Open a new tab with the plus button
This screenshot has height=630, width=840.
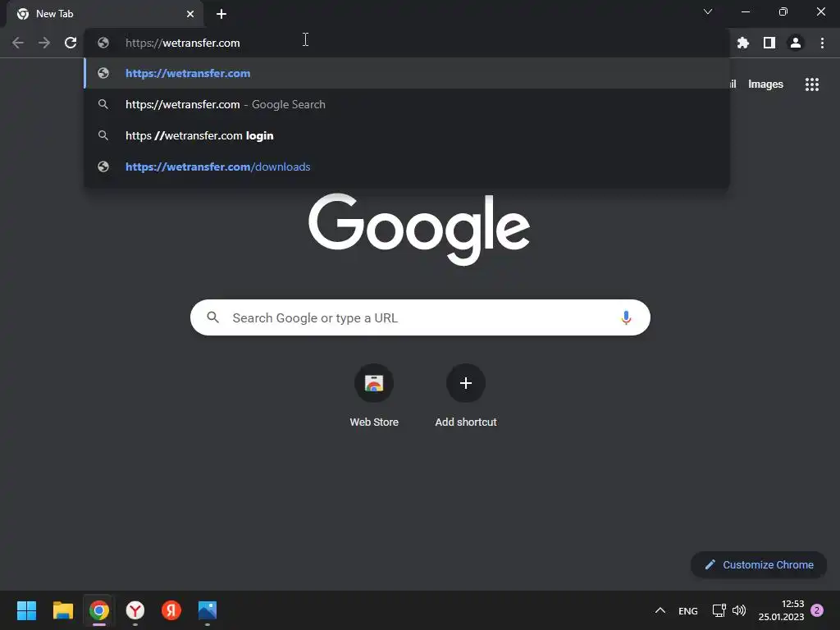pyautogui.click(x=221, y=14)
